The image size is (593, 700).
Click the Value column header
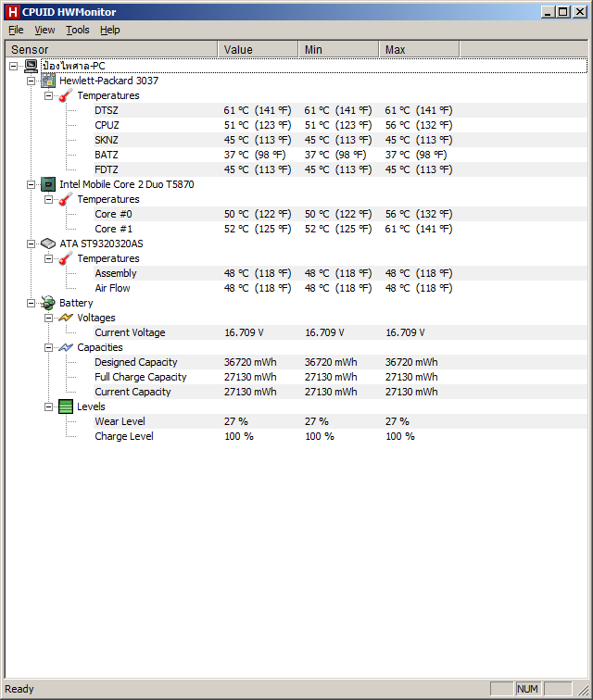pos(258,49)
